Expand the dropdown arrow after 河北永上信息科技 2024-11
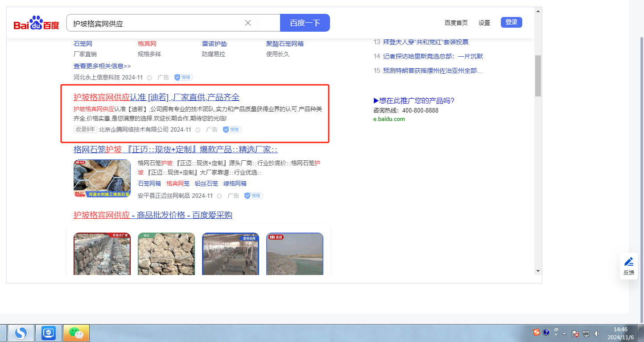The image size is (644, 342). 149,78
